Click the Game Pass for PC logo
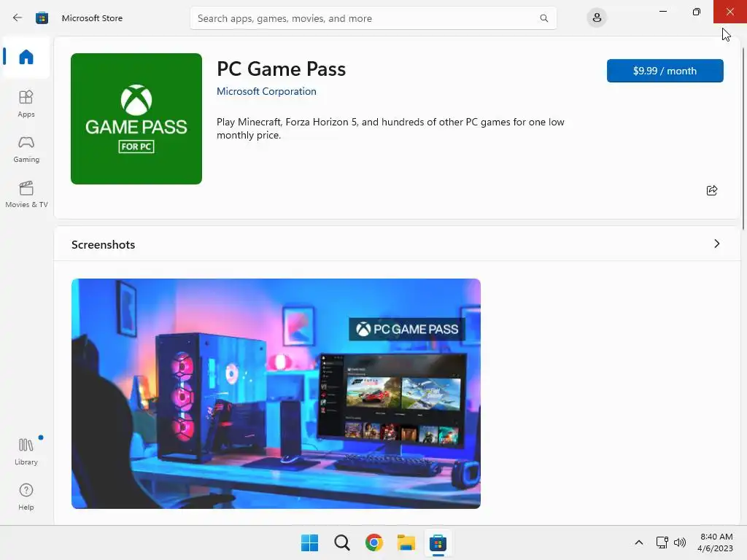 coord(136,119)
